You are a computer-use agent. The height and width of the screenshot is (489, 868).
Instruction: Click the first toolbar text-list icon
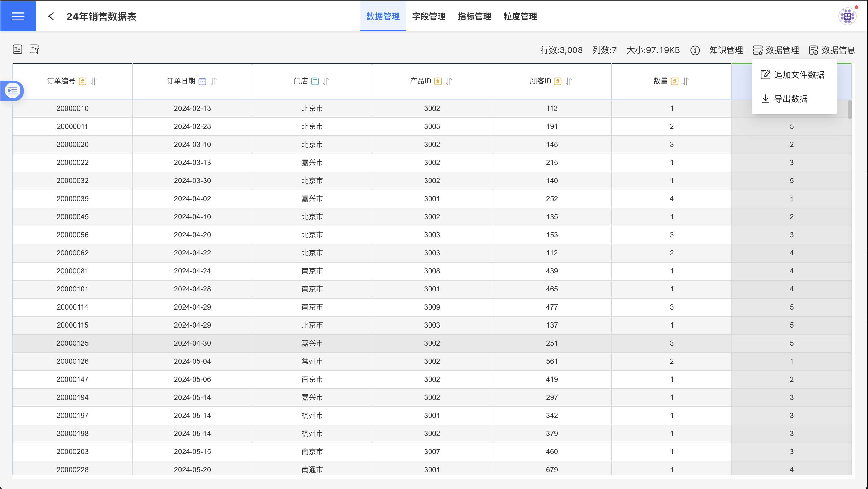click(17, 49)
